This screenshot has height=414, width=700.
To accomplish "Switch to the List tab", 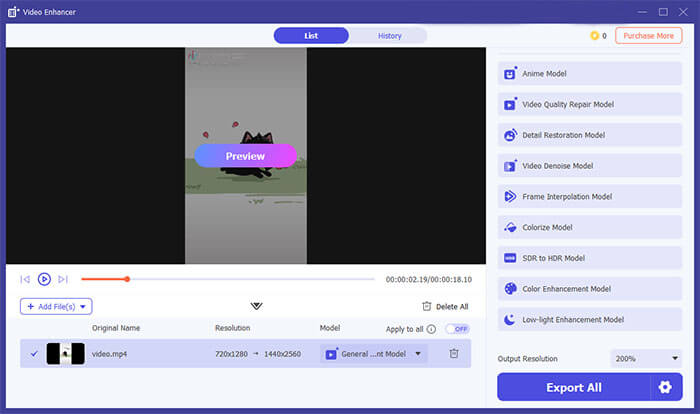I will point(311,36).
